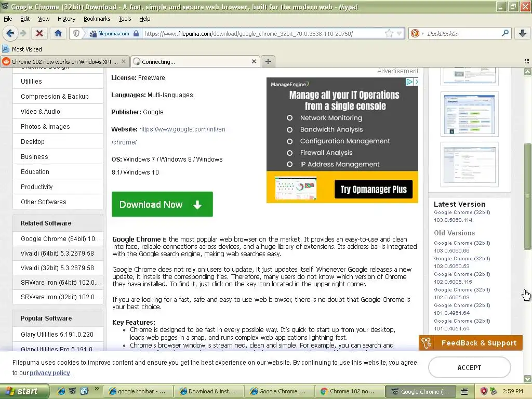The image size is (532, 399).
Task: Open the Most Visited bookmarks folder
Action: 22,49
